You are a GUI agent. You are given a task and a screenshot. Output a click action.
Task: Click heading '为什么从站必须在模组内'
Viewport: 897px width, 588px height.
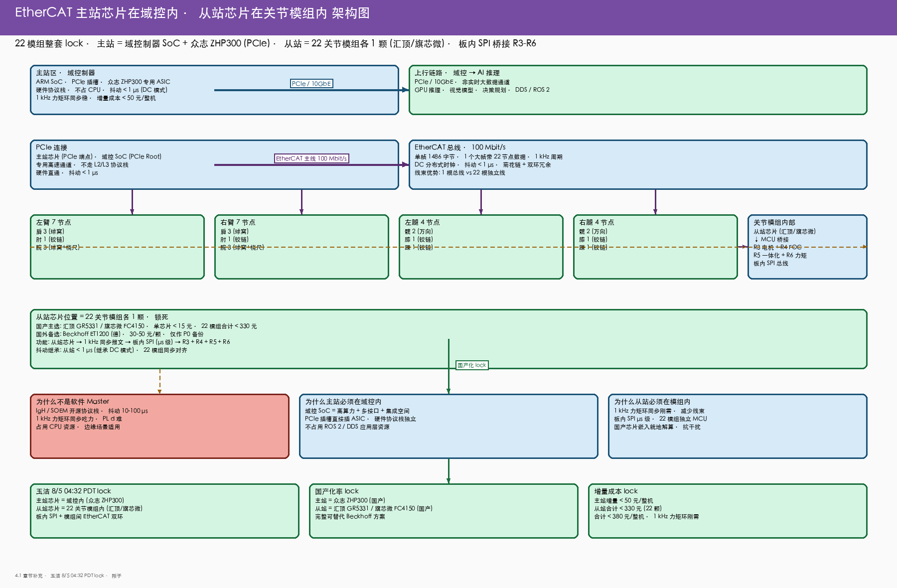click(652, 402)
